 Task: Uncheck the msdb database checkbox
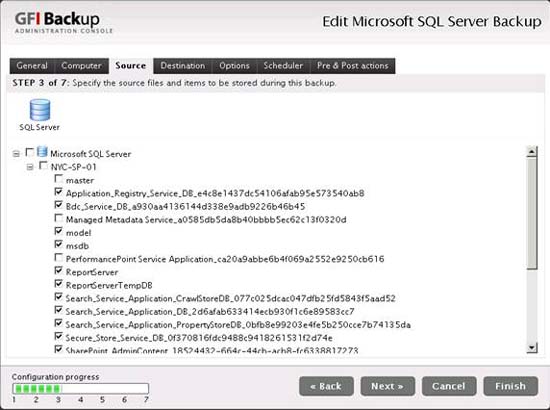pyautogui.click(x=59, y=244)
